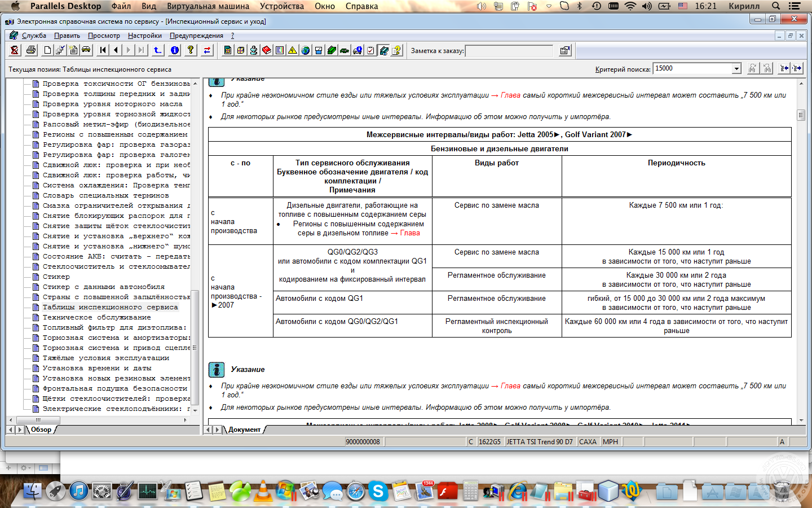The width and height of the screenshot is (812, 508).
Task: Open the Просмотр menu
Action: [x=104, y=36]
